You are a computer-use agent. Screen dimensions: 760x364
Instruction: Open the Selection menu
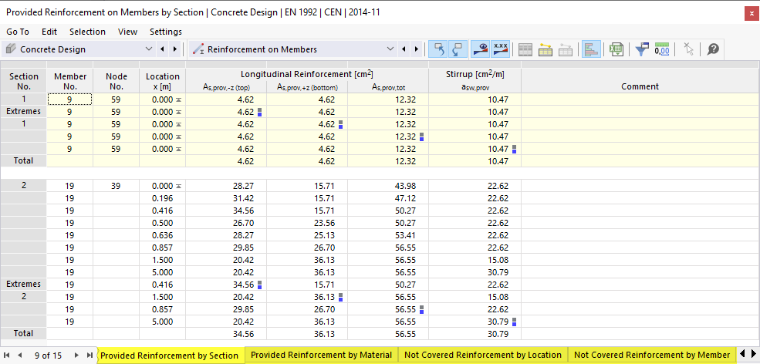tap(87, 32)
